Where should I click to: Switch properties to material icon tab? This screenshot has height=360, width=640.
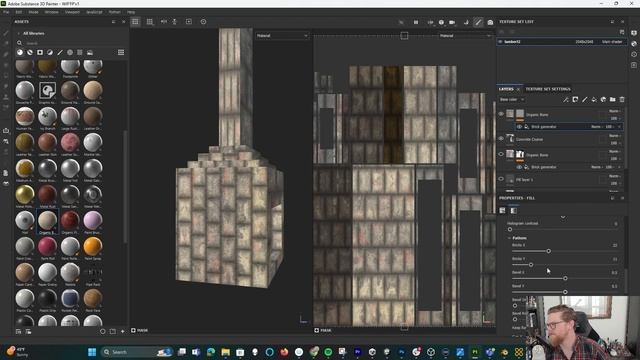502,211
